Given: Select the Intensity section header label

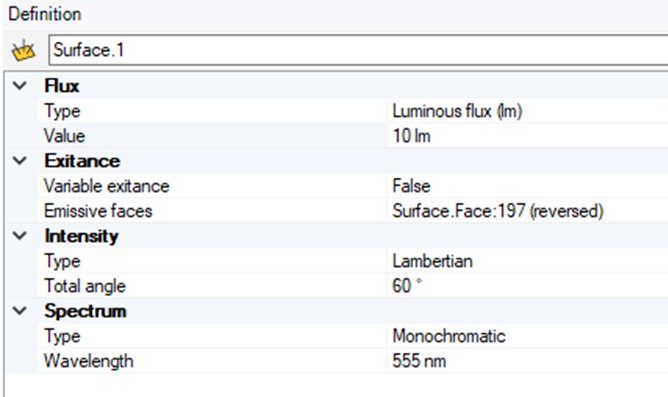Looking at the screenshot, I should (81, 236).
